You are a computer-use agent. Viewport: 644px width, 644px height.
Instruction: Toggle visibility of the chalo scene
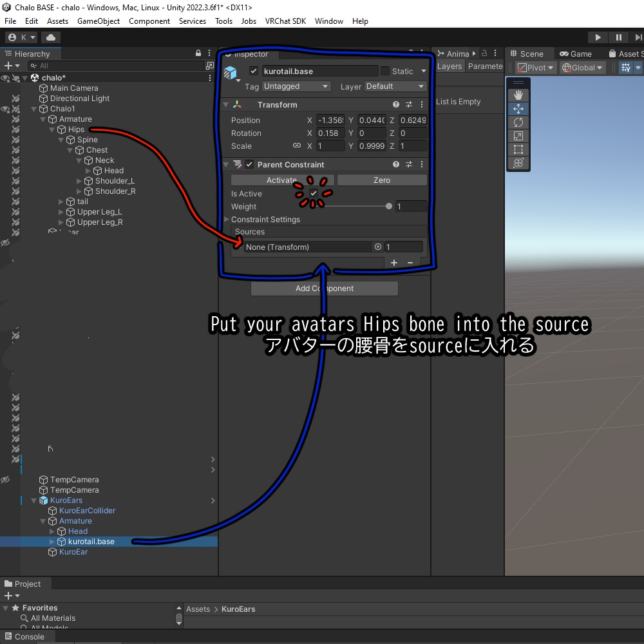click(5, 78)
